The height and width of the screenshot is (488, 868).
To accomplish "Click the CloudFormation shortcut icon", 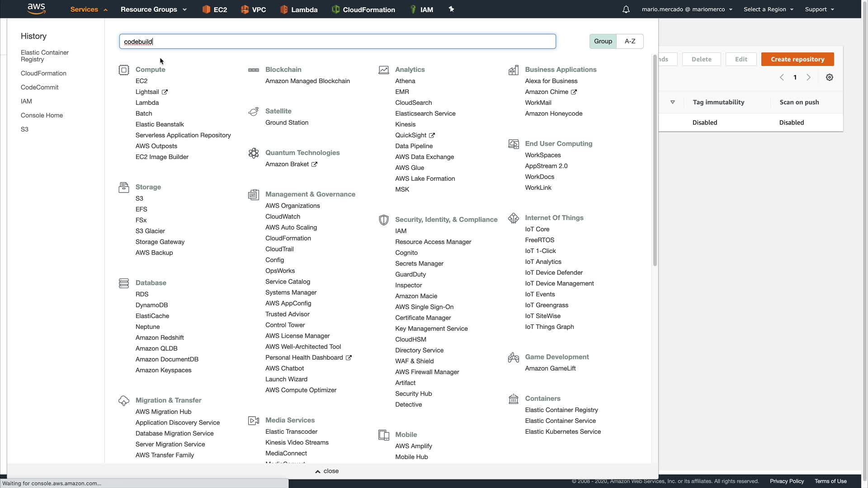I will (335, 9).
